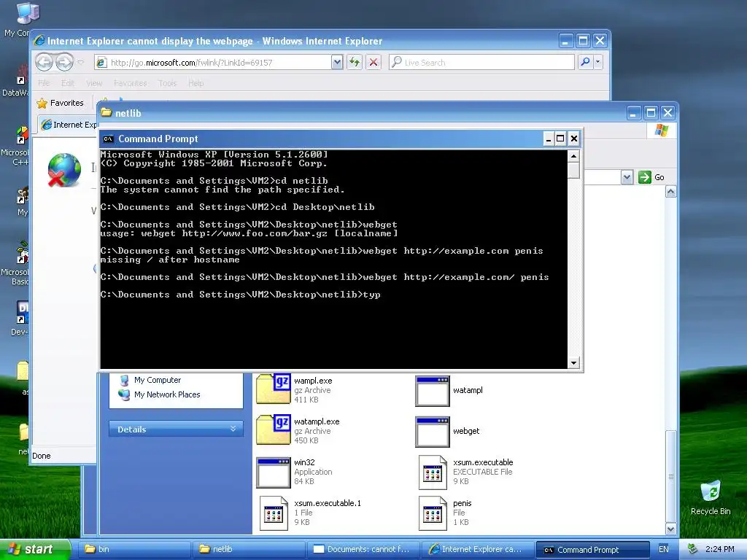Select the watampl application icon
Viewport: 747px width, 560px height.
[433, 391]
